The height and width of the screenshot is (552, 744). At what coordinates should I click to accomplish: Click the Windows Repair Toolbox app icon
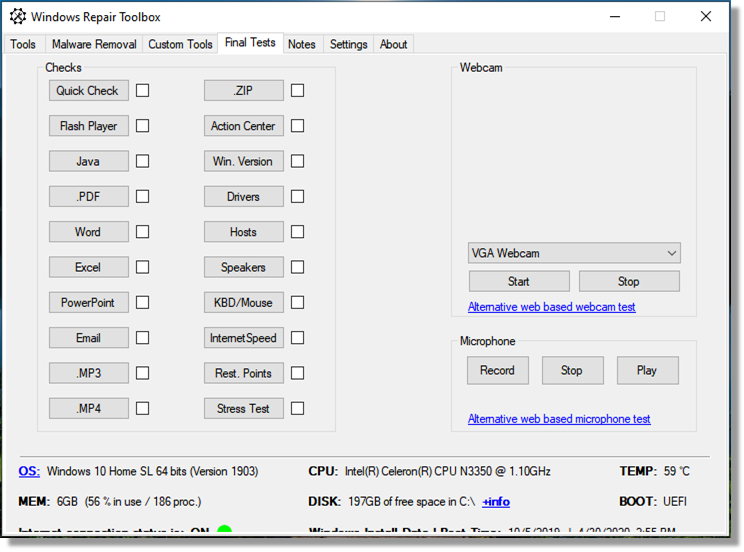pos(18,17)
